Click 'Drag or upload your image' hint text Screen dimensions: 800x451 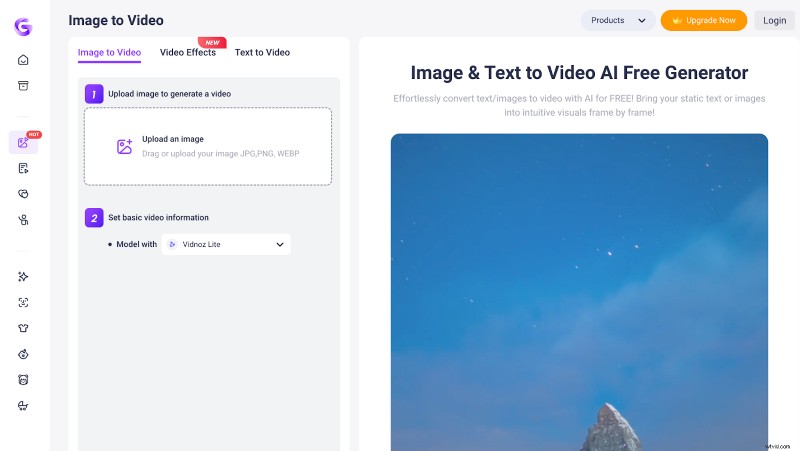point(220,154)
